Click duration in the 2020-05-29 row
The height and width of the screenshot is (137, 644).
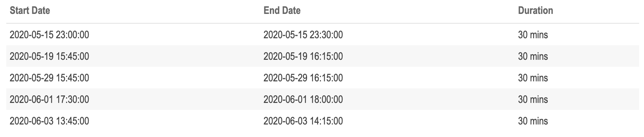pyautogui.click(x=533, y=78)
